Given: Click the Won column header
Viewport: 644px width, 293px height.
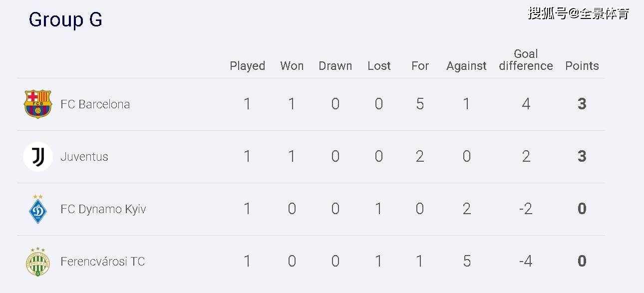Looking at the screenshot, I should click(x=292, y=66).
